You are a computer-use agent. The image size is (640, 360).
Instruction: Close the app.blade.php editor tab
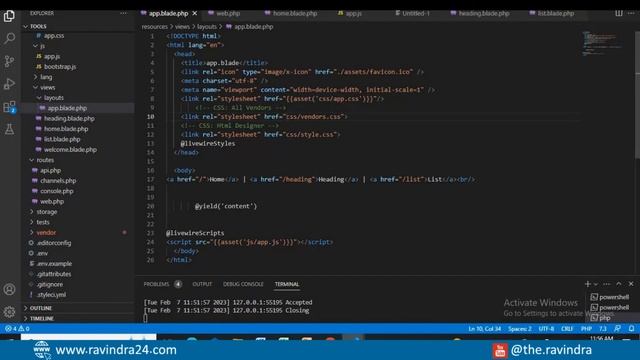(x=195, y=13)
